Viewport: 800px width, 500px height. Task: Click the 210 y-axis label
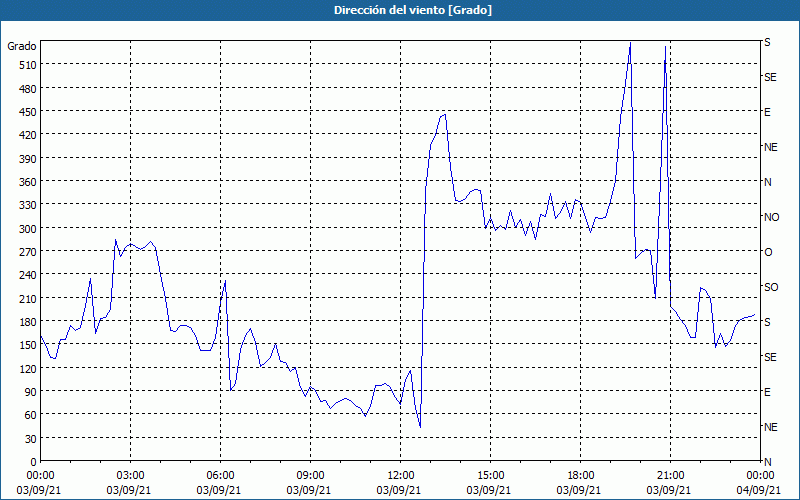coord(28,298)
